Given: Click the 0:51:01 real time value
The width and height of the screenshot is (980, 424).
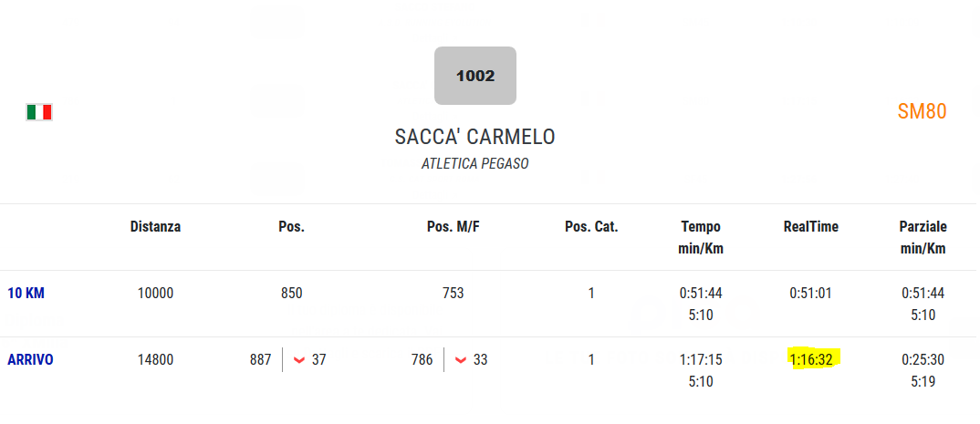Looking at the screenshot, I should [810, 293].
